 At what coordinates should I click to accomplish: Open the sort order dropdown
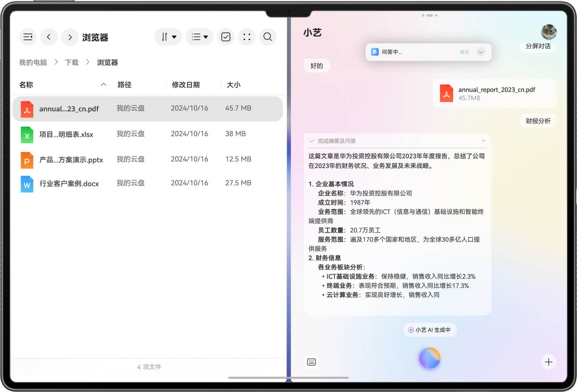[168, 37]
